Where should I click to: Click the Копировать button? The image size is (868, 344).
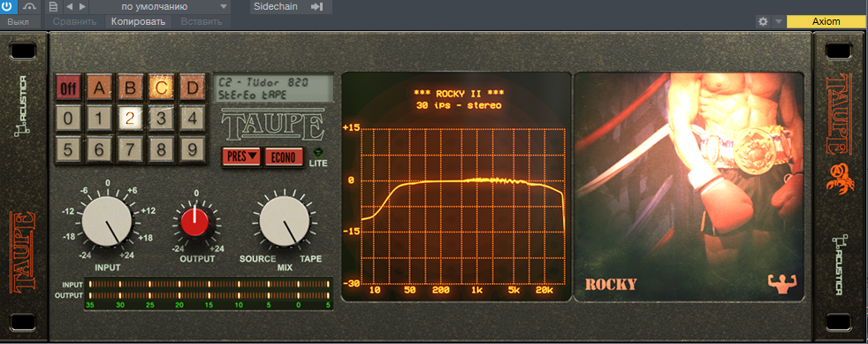(x=138, y=21)
